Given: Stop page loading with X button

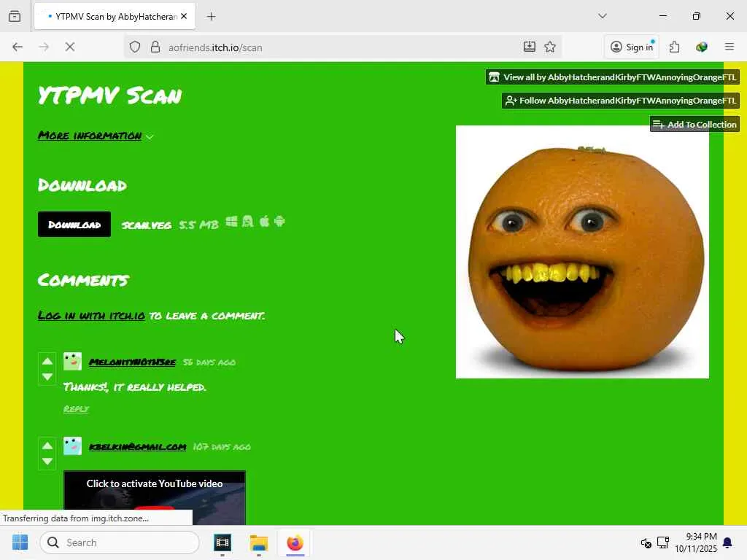Looking at the screenshot, I should (x=70, y=47).
